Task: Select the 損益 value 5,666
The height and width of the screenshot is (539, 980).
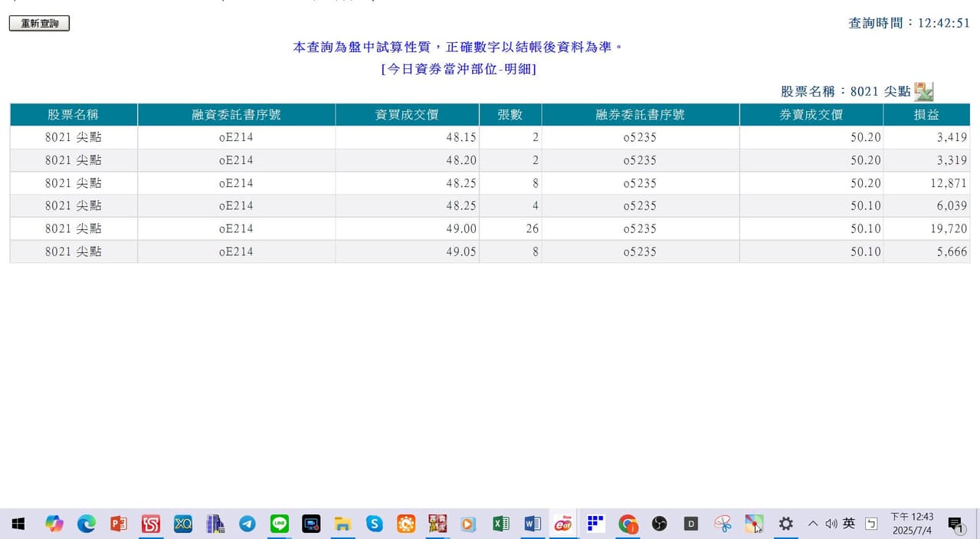Action: tap(926, 251)
